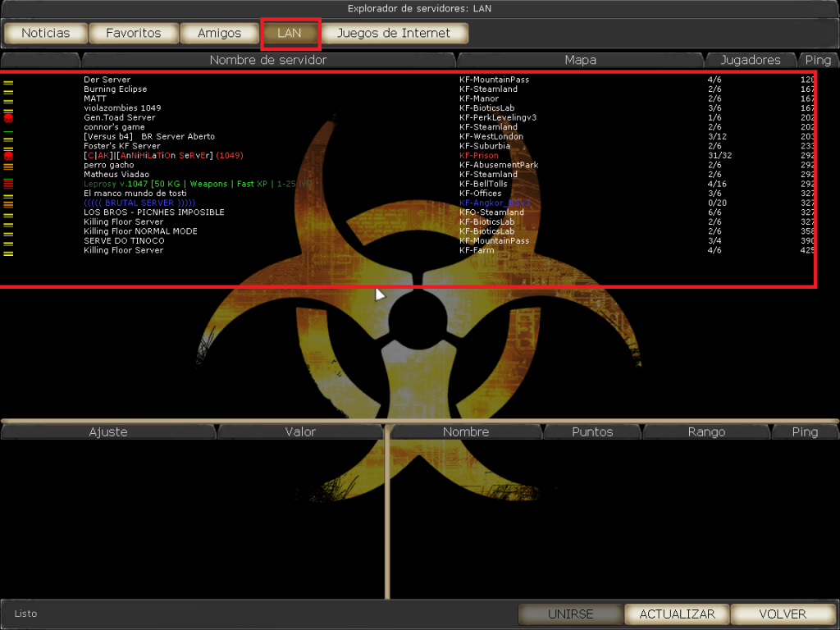The height and width of the screenshot is (630, 840).
Task: Click map name 'KF-BellTolls'
Action: point(483,184)
